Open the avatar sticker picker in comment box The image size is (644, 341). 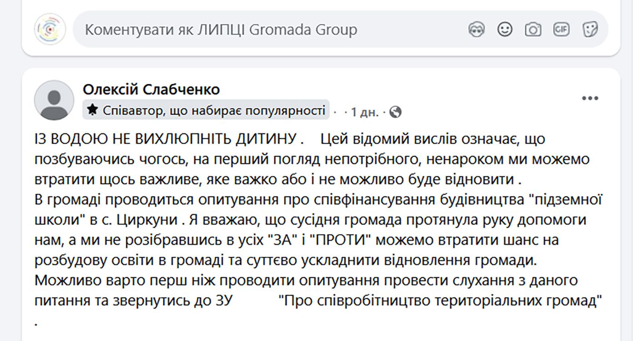476,30
